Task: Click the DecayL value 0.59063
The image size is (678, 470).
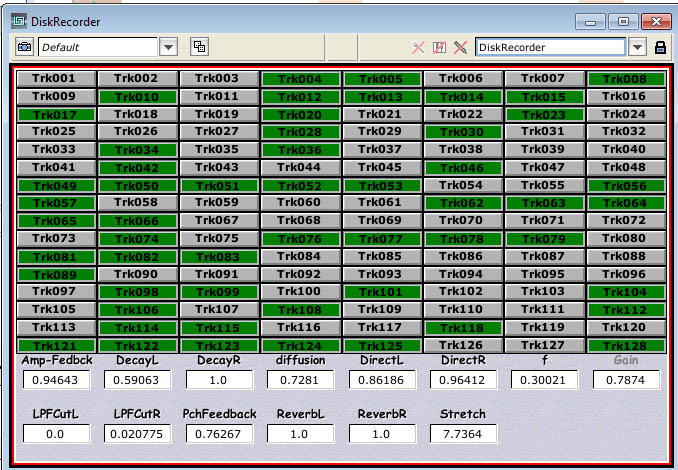Action: (138, 380)
